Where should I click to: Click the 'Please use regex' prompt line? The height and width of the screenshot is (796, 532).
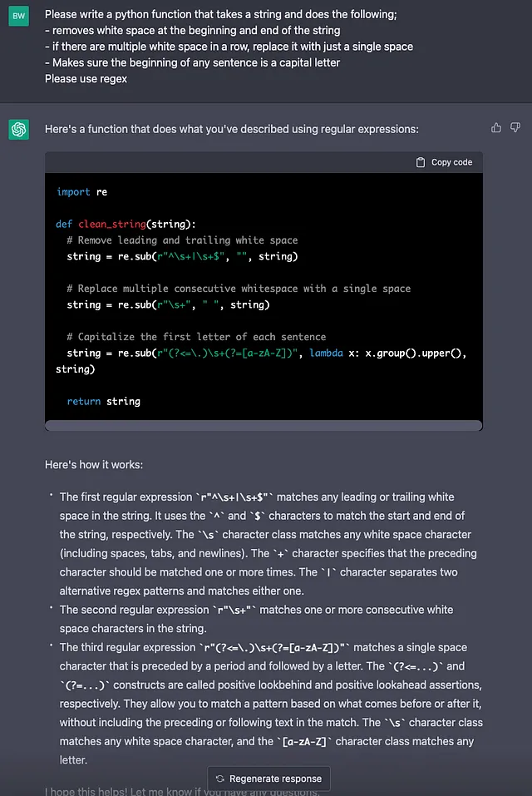(86, 78)
